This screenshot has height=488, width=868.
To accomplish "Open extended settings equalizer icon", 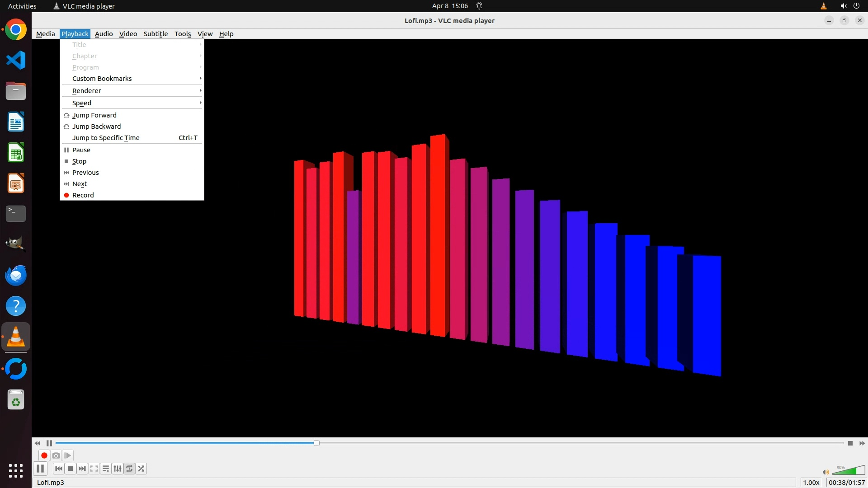I will [x=118, y=469].
